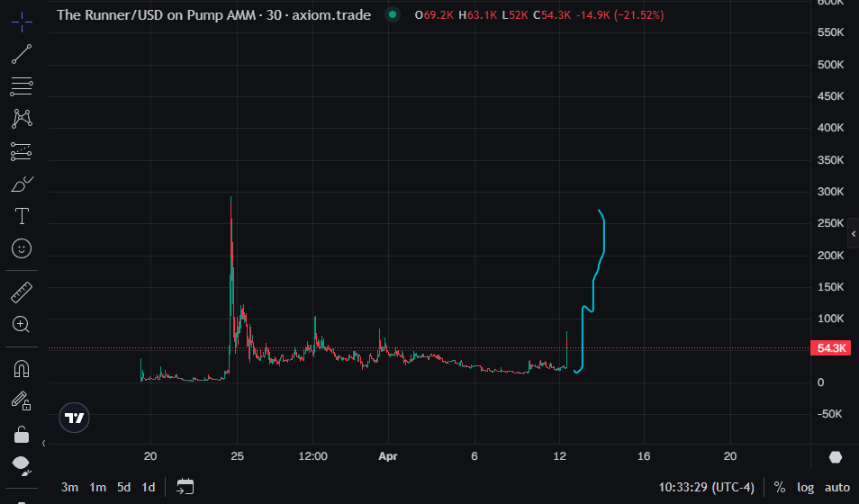Toggle lock all drawing tools
This screenshot has width=859, height=504.
coord(22,435)
